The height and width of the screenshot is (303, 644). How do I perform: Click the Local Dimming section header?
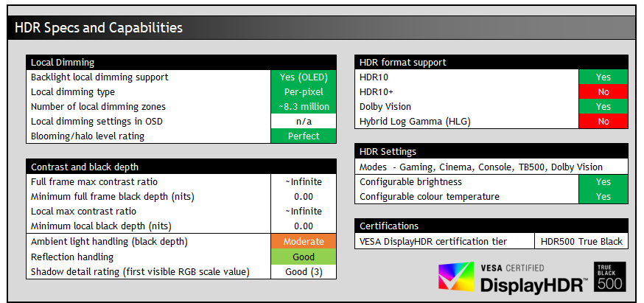pyautogui.click(x=181, y=63)
